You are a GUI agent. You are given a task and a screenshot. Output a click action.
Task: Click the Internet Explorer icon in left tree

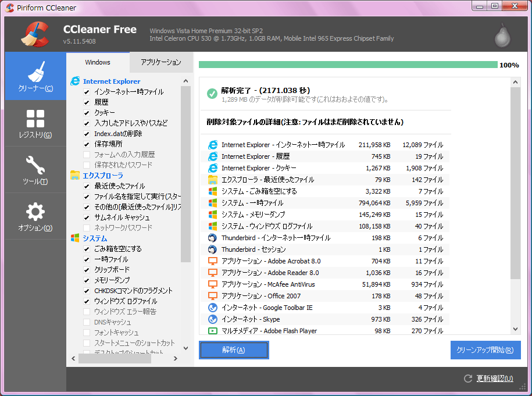[x=75, y=81]
